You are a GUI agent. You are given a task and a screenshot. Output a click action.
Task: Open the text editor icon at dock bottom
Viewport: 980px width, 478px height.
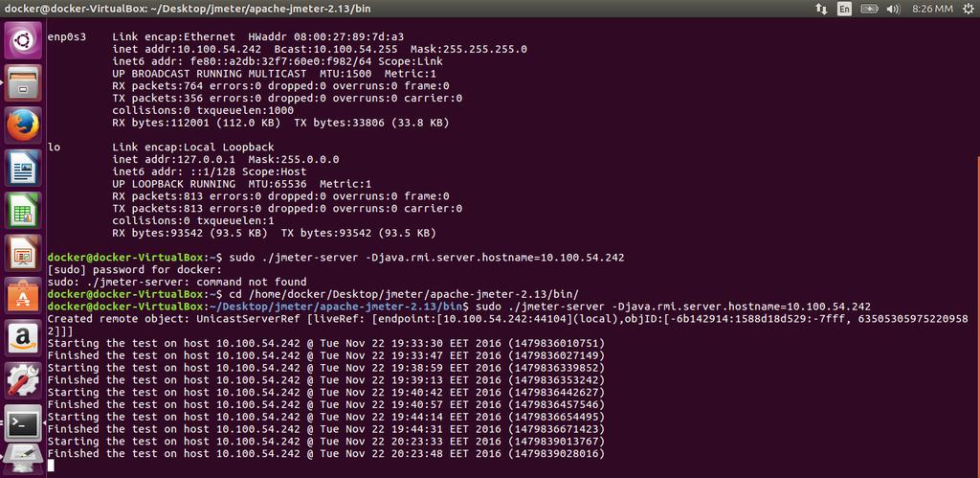coord(23,461)
